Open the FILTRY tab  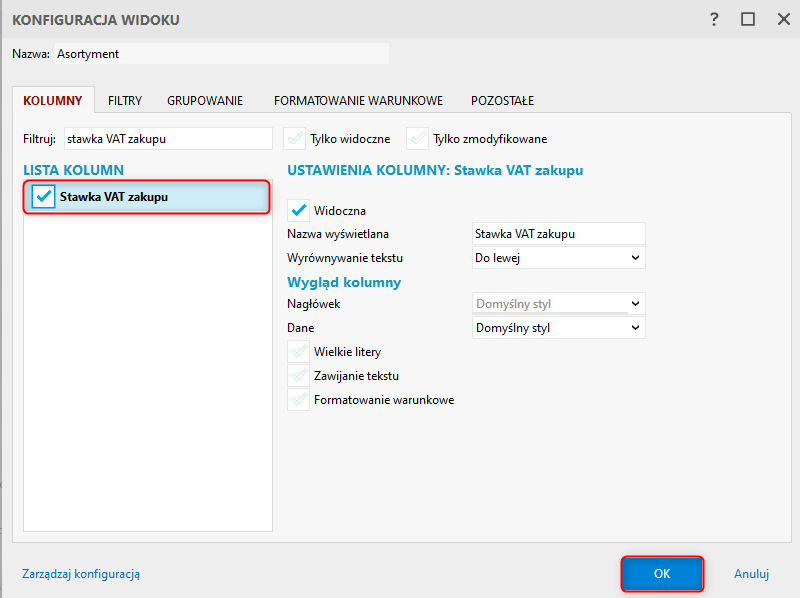pos(125,101)
